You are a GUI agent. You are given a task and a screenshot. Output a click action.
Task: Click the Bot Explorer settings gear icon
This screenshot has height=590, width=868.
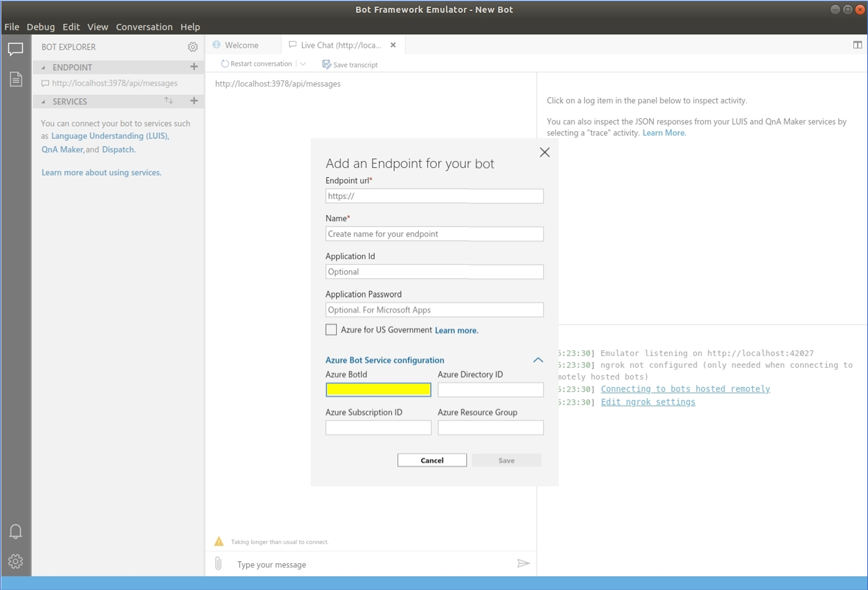point(193,47)
